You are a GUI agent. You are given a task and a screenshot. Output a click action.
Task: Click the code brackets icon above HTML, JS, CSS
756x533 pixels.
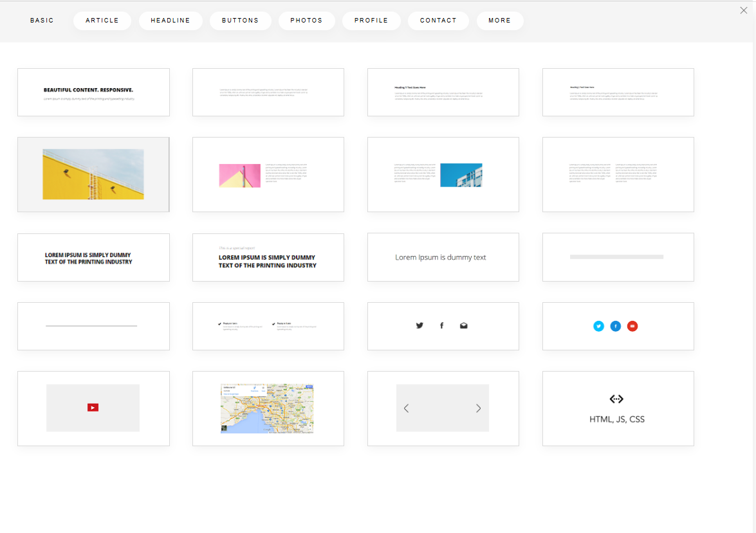click(616, 399)
